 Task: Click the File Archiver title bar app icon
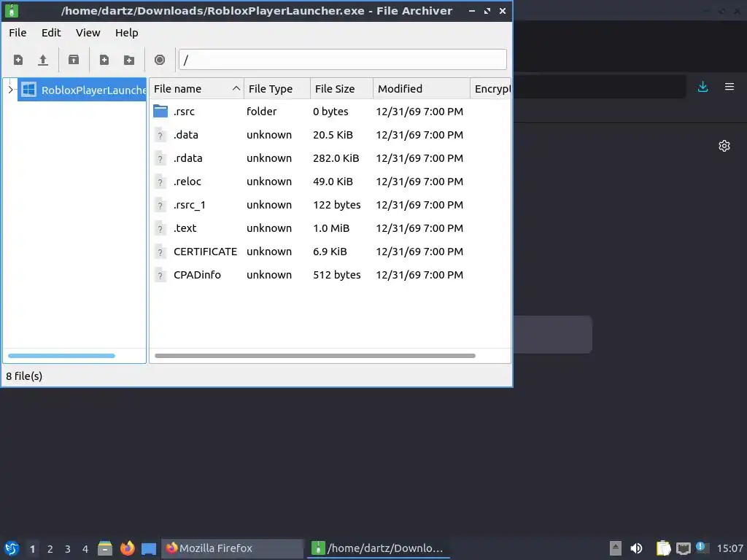(x=12, y=10)
